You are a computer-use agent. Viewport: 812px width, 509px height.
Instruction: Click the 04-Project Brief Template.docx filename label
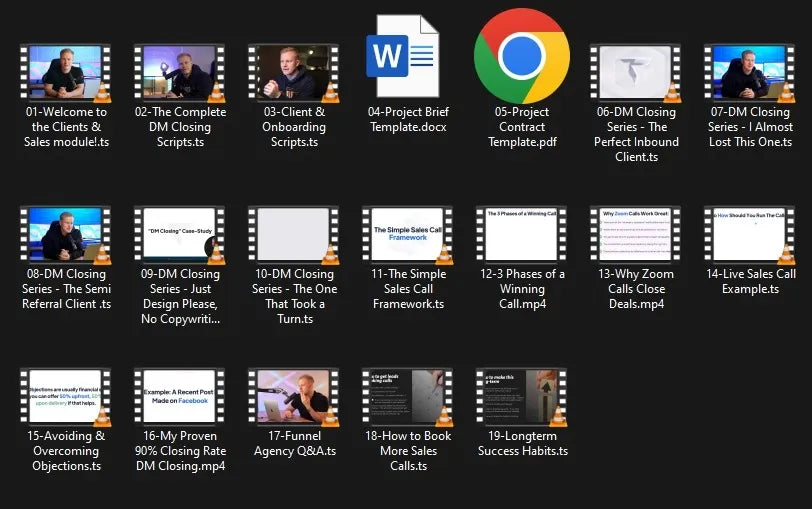pos(407,120)
